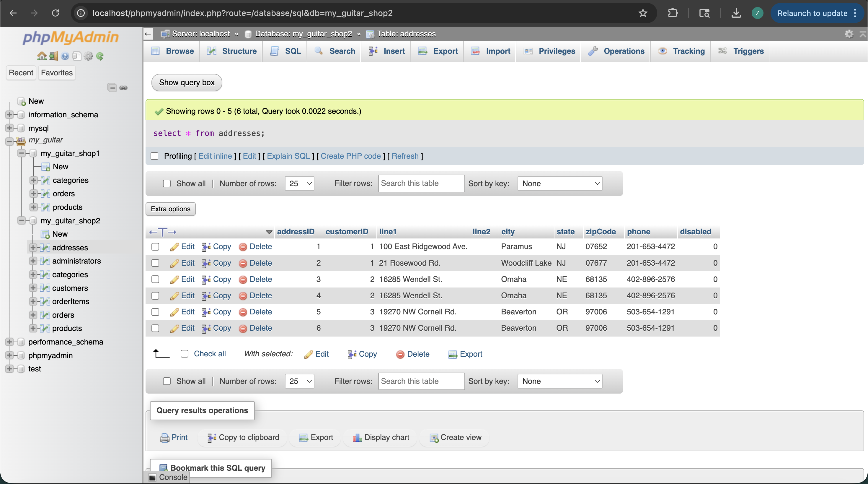868x484 pixels.
Task: Go to the phpMyAdmin home icon
Action: [41, 56]
